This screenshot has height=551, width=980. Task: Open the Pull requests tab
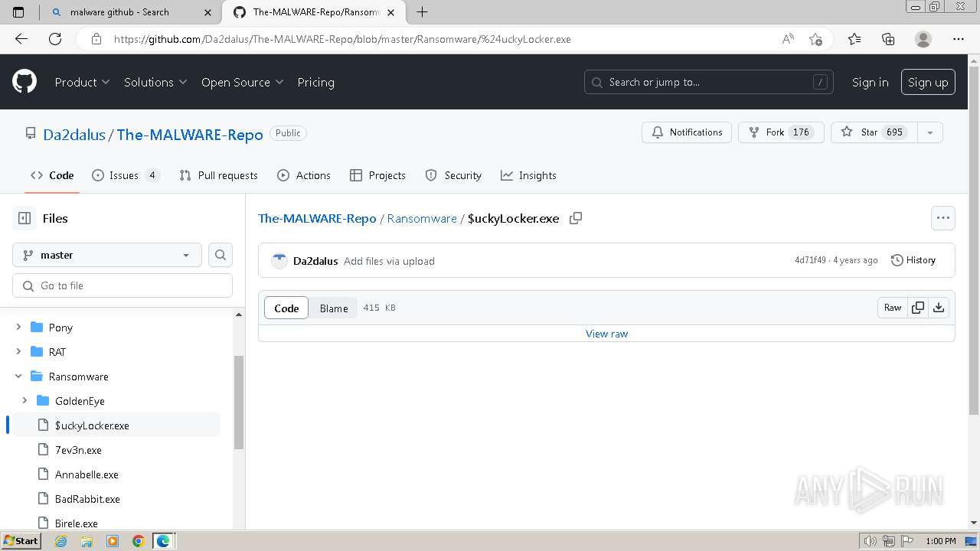(218, 175)
